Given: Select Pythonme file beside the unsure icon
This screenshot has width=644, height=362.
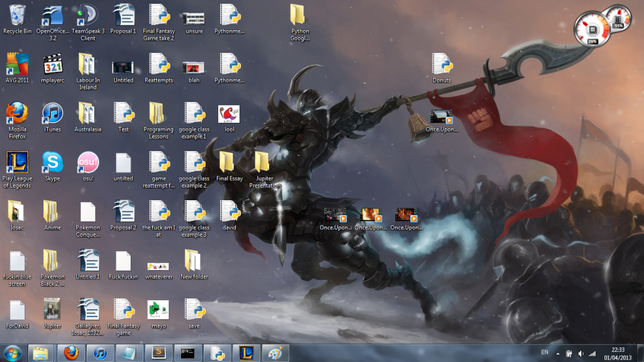Looking at the screenshot, I should click(x=230, y=15).
